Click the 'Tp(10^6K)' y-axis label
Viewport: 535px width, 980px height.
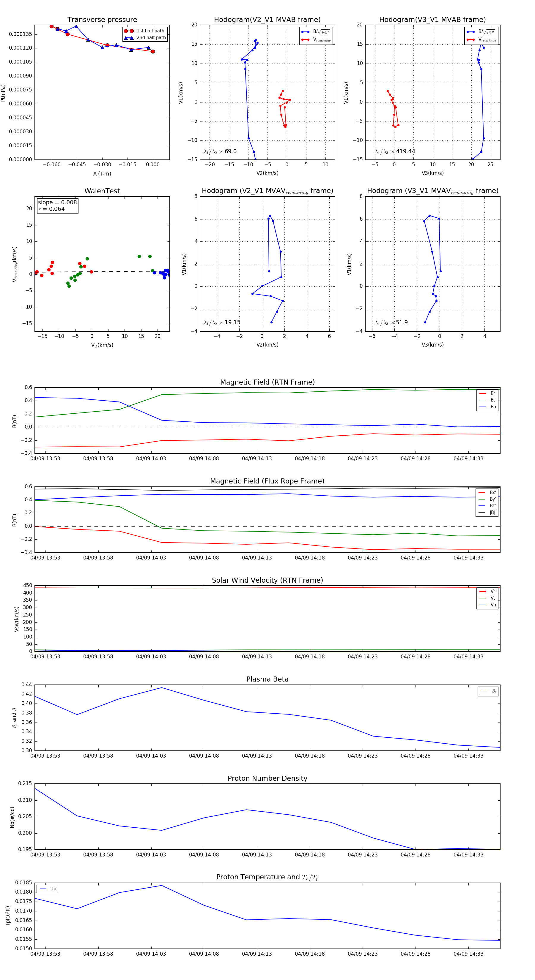point(8,916)
